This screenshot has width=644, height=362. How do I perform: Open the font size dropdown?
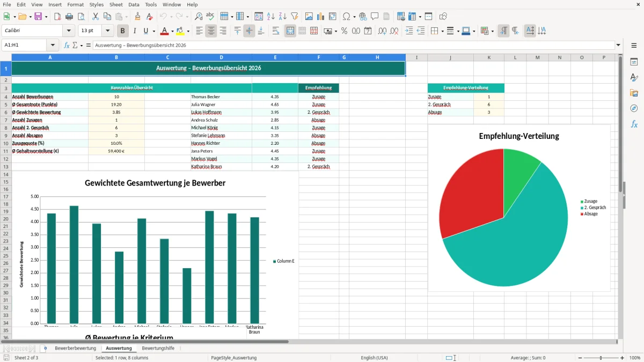pyautogui.click(x=108, y=31)
